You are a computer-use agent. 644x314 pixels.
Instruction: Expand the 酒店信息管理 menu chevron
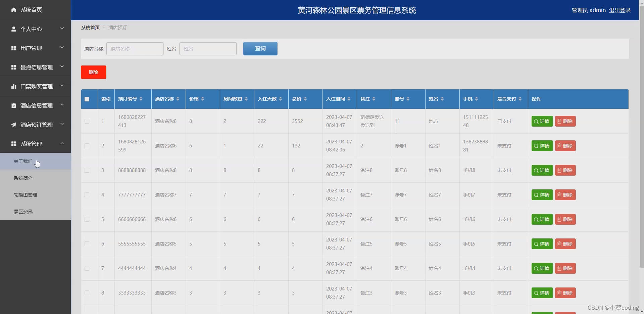(x=62, y=105)
